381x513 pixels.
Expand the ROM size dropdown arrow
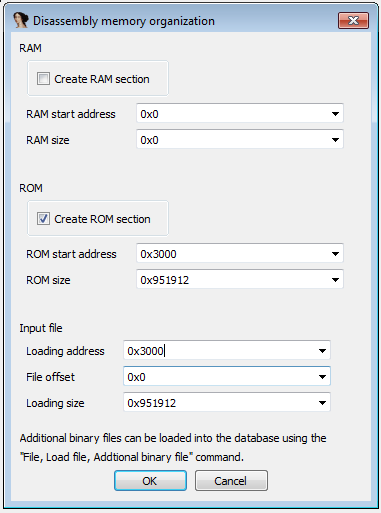pyautogui.click(x=335, y=280)
